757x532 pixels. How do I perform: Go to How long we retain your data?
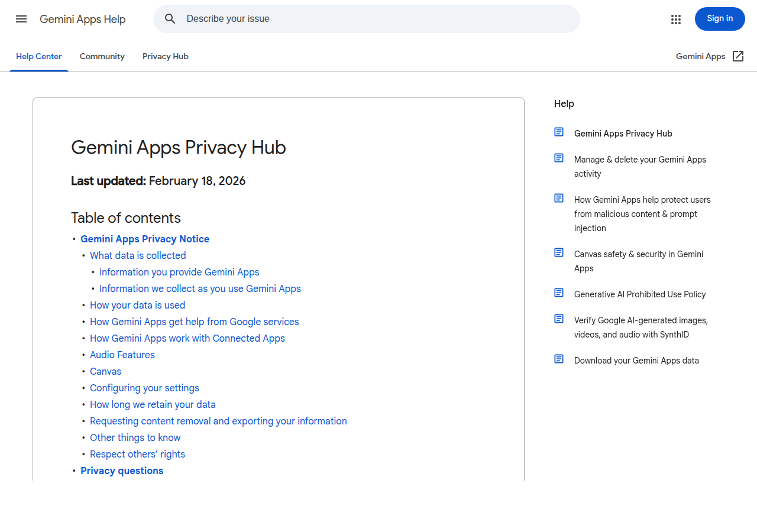153,404
